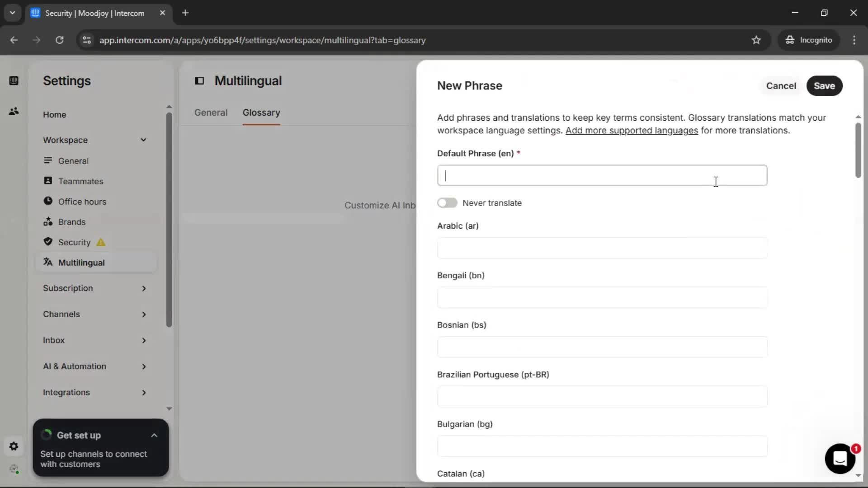Open the site information icon in address bar
The width and height of the screenshot is (868, 488).
(87, 40)
